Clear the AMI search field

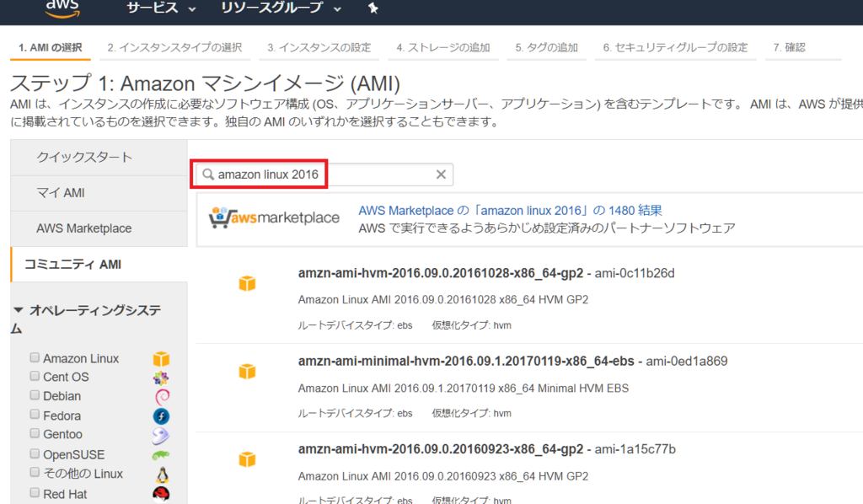click(x=441, y=174)
